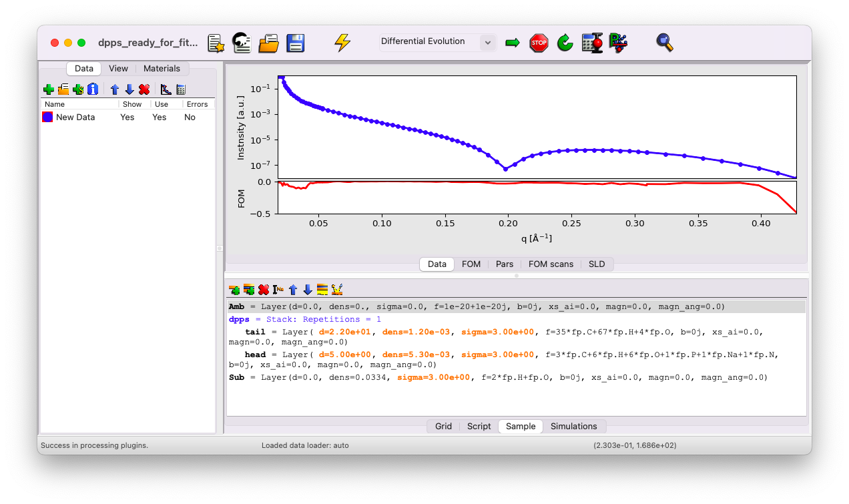Import data via the orange folder icon
The image size is (849, 504).
[x=63, y=89]
